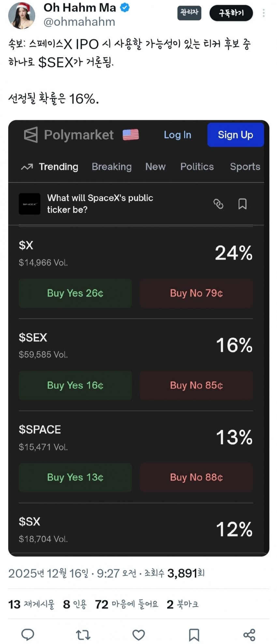This screenshot has height=644, width=277.
Task: Choose Buy Yes 16¢ for $SEX
Action: pyautogui.click(x=75, y=385)
